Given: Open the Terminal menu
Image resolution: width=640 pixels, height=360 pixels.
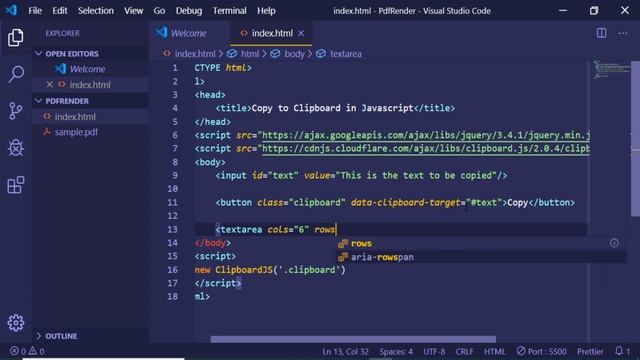Looking at the screenshot, I should [229, 11].
